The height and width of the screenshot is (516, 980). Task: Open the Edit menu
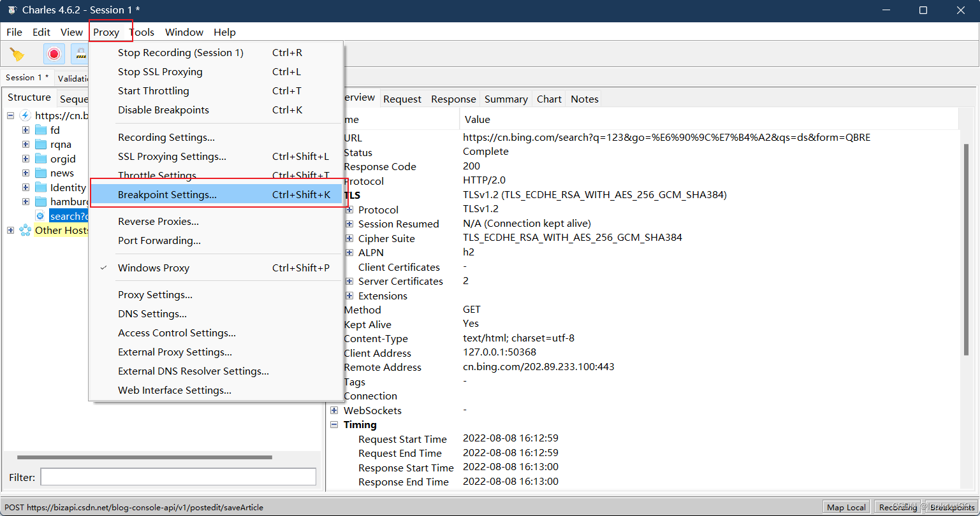41,32
